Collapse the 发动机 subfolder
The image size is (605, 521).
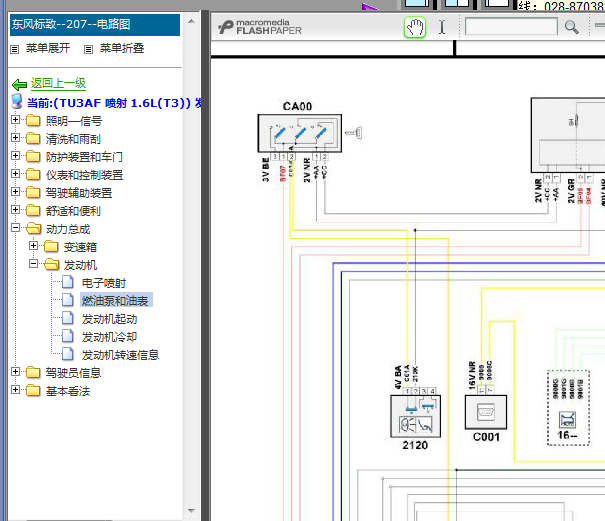pos(34,264)
